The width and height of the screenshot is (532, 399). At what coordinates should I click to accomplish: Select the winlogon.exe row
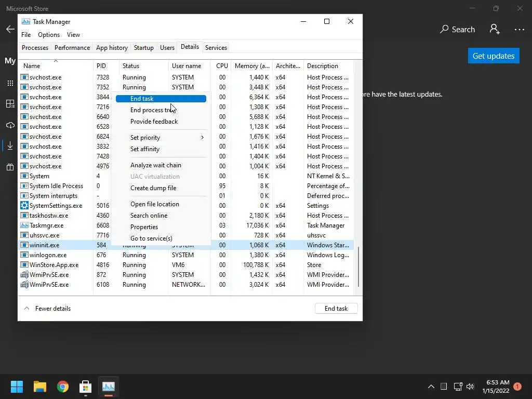187,255
